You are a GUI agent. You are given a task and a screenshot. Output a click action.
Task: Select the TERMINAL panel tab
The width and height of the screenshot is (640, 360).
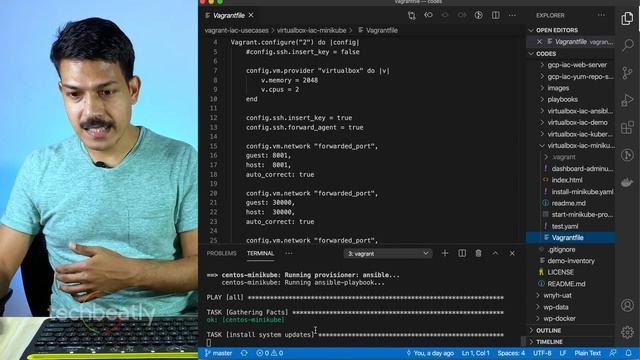260,253
